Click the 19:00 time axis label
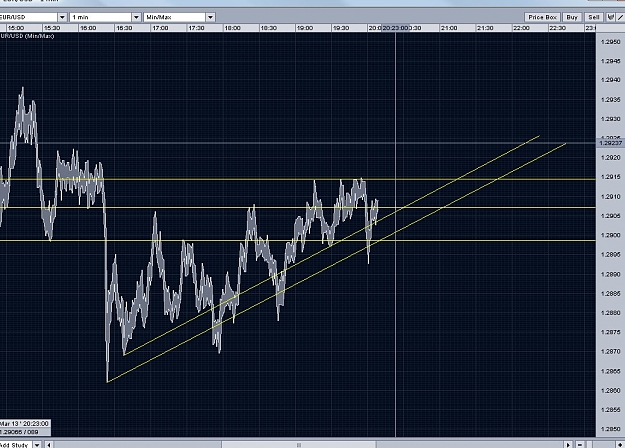The width and height of the screenshot is (625, 448). (x=305, y=28)
